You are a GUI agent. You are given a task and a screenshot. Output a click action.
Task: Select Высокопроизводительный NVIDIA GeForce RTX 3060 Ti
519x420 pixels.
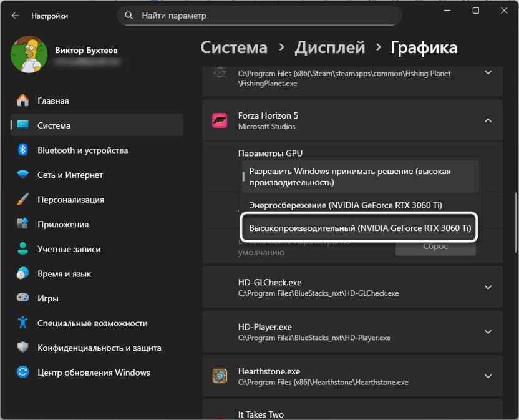pyautogui.click(x=359, y=227)
